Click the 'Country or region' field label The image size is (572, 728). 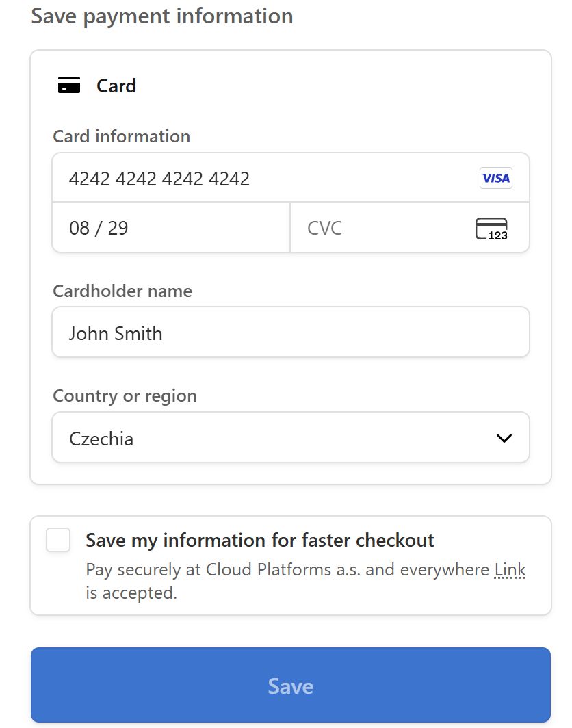pos(125,395)
